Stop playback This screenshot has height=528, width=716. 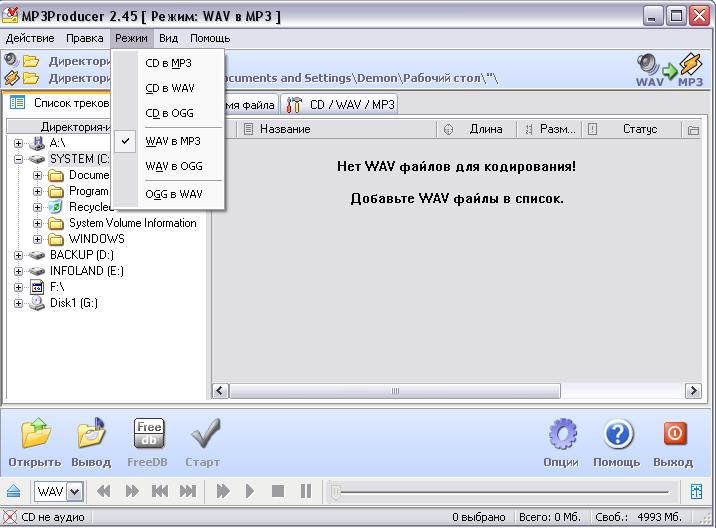(278, 491)
